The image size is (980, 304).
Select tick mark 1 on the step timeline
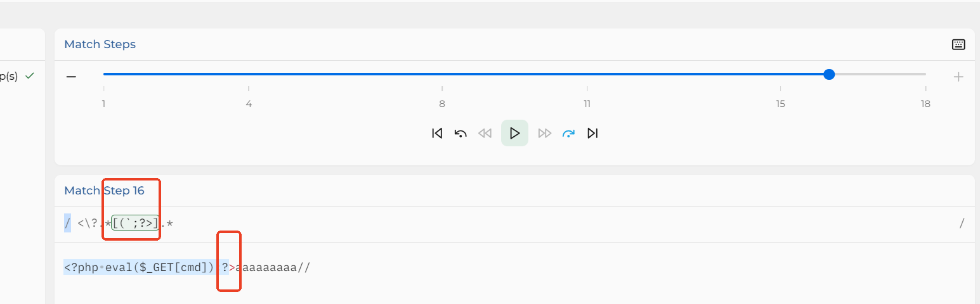point(103,104)
